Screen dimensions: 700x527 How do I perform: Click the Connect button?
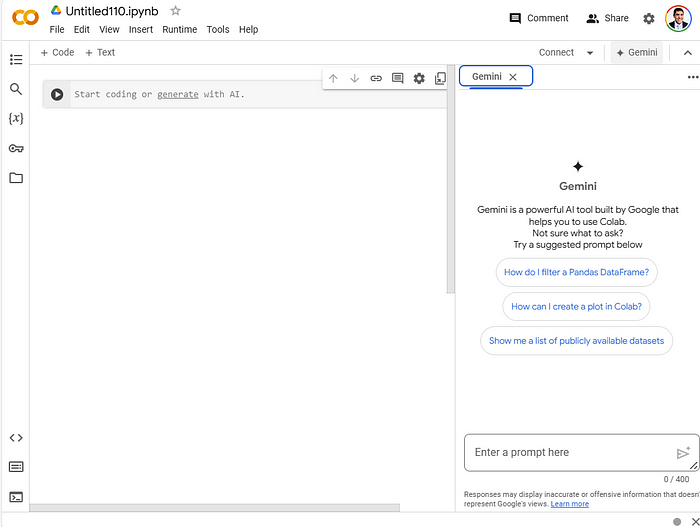(x=556, y=52)
